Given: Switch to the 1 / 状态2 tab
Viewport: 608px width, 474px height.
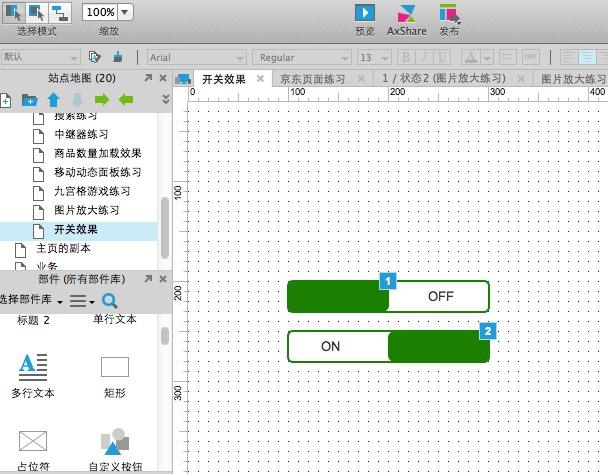Looking at the screenshot, I should click(x=444, y=79).
